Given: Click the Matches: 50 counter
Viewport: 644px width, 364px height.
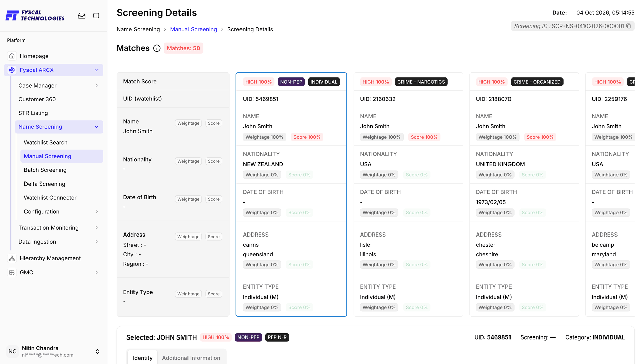Looking at the screenshot, I should pyautogui.click(x=183, y=48).
